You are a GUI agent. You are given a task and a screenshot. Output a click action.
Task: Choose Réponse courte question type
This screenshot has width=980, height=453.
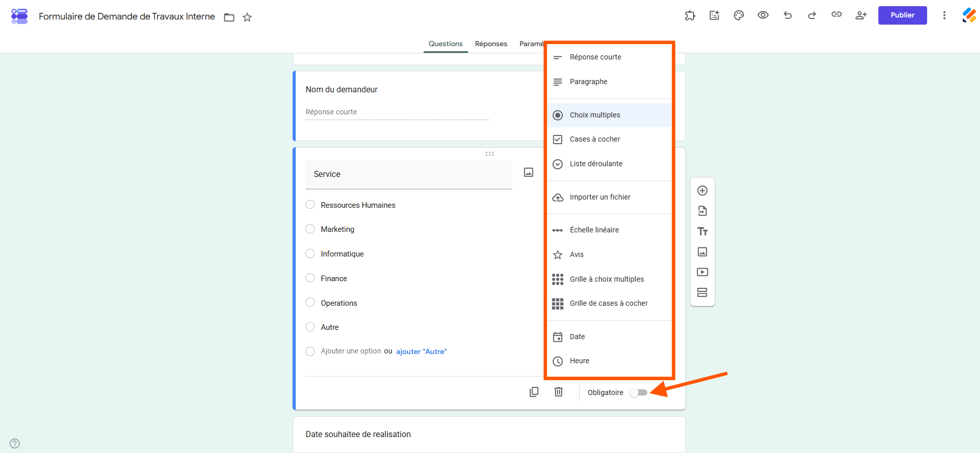(x=609, y=57)
